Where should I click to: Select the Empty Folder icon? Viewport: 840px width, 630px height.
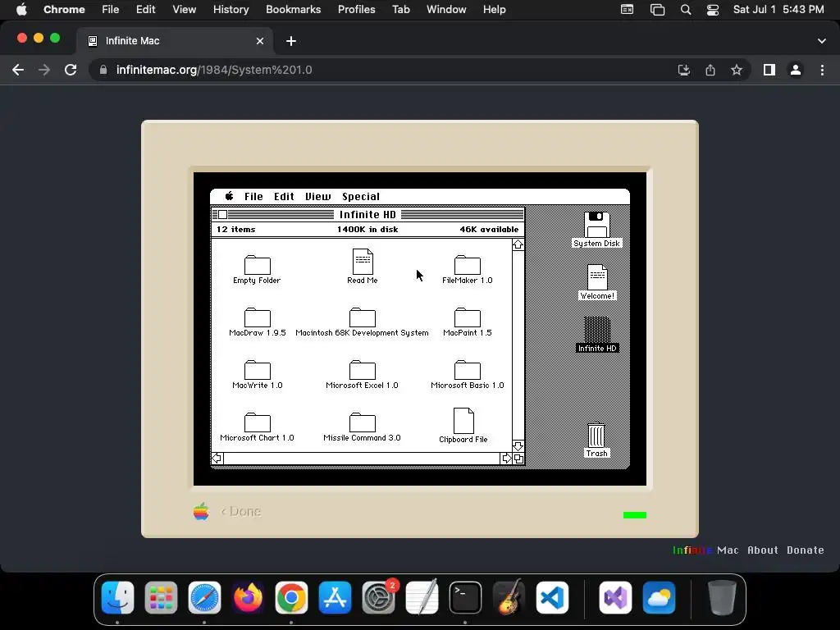[x=257, y=265]
